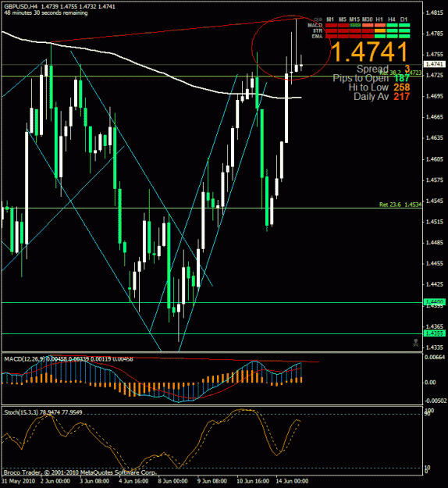The height and width of the screenshot is (488, 448).
Task: Click the EMA M1 red signal cell
Action: pyautogui.click(x=331, y=37)
